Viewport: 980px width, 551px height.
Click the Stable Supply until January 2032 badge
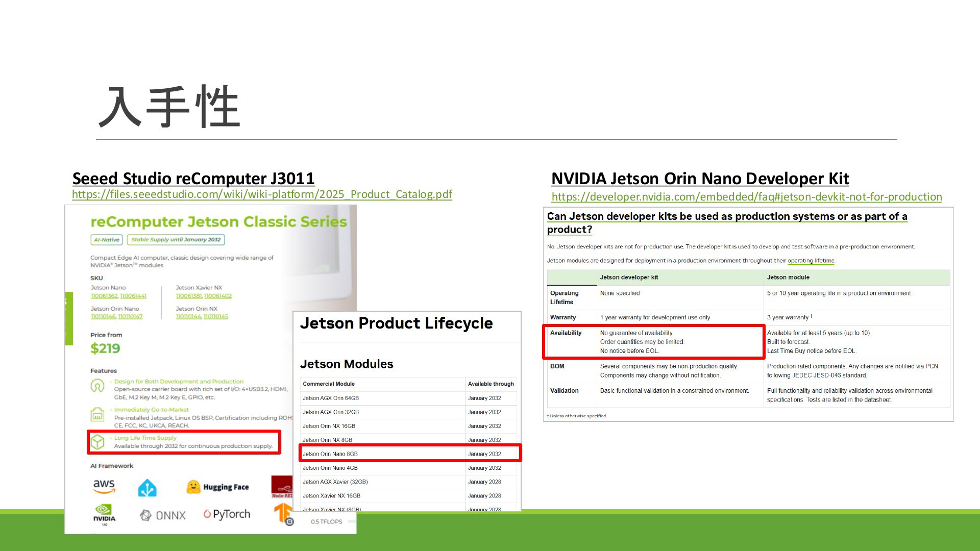pos(176,240)
